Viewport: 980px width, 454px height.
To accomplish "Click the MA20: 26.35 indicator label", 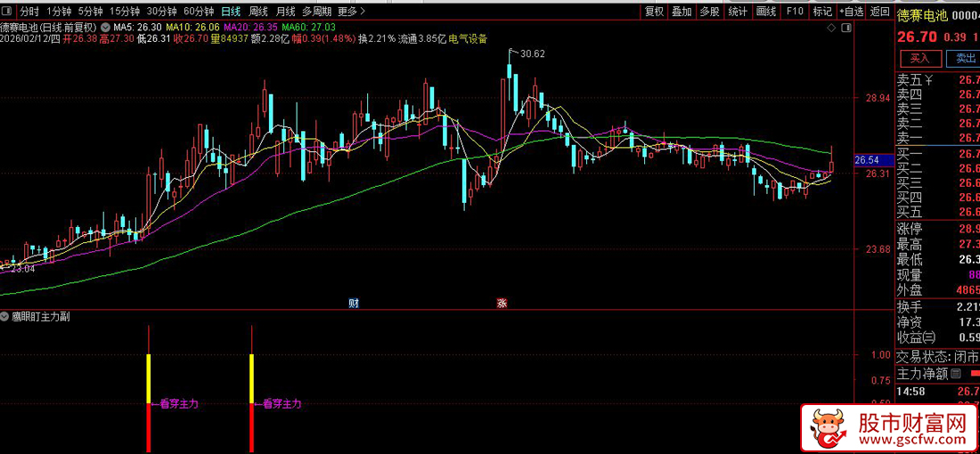I will point(250,28).
